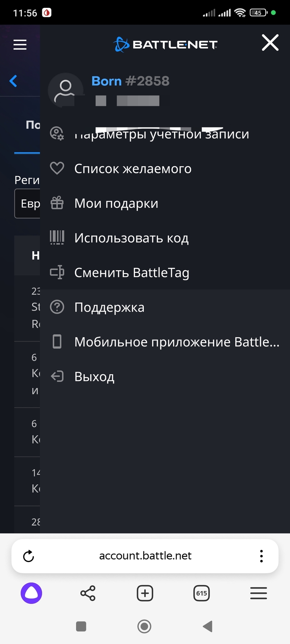This screenshot has width=290, height=644.
Task: Close the Battle.net account side menu
Action: [x=270, y=43]
